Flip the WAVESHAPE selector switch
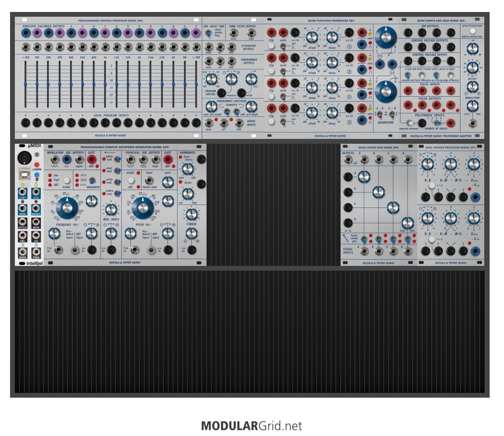 pyautogui.click(x=92, y=180)
